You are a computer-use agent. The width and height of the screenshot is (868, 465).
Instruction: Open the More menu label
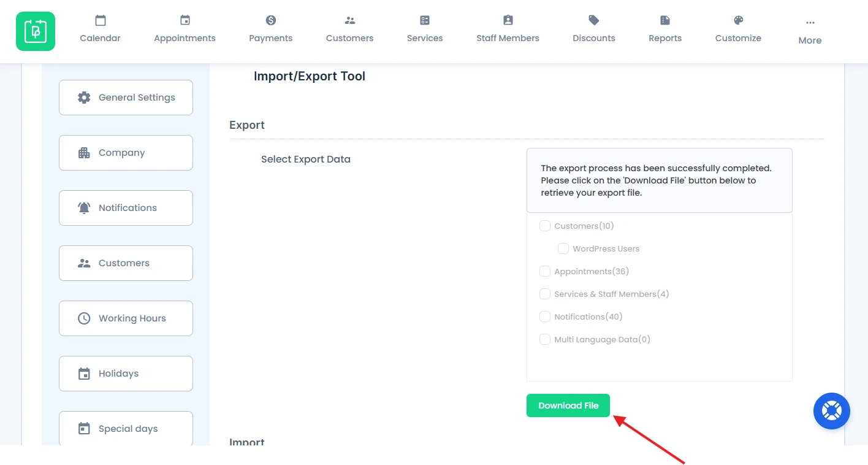pyautogui.click(x=810, y=40)
